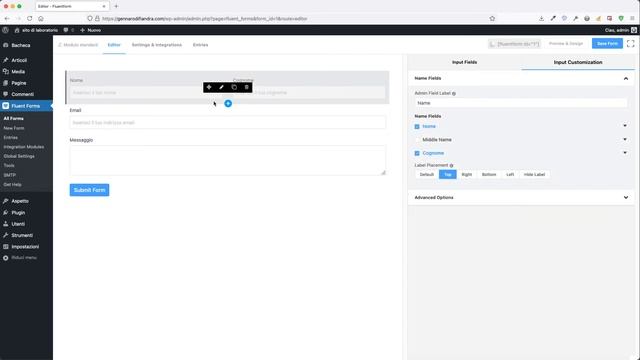Bookmark the page with the star icon

pyautogui.click(x=492, y=18)
